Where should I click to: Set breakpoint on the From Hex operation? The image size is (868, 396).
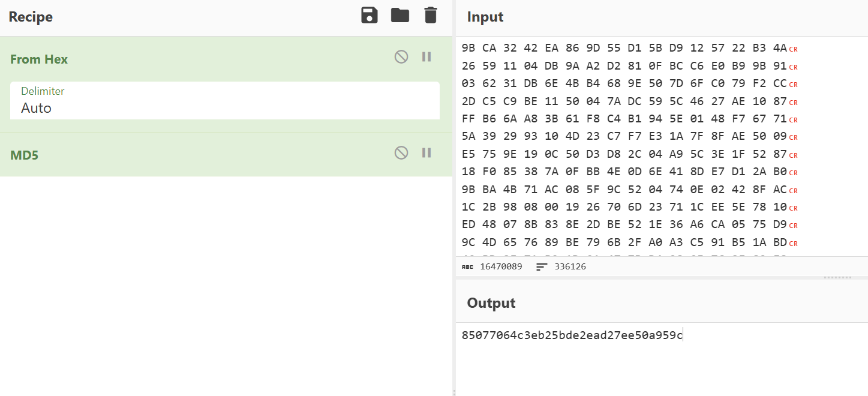427,57
